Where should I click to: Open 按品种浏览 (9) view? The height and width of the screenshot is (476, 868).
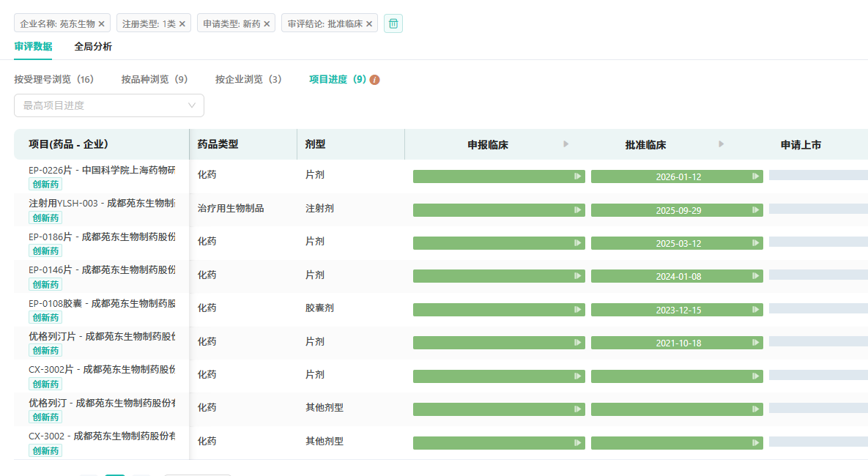[155, 80]
